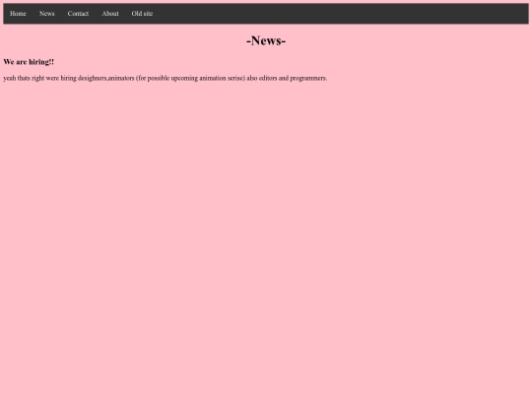Open the Old site link

point(142,14)
